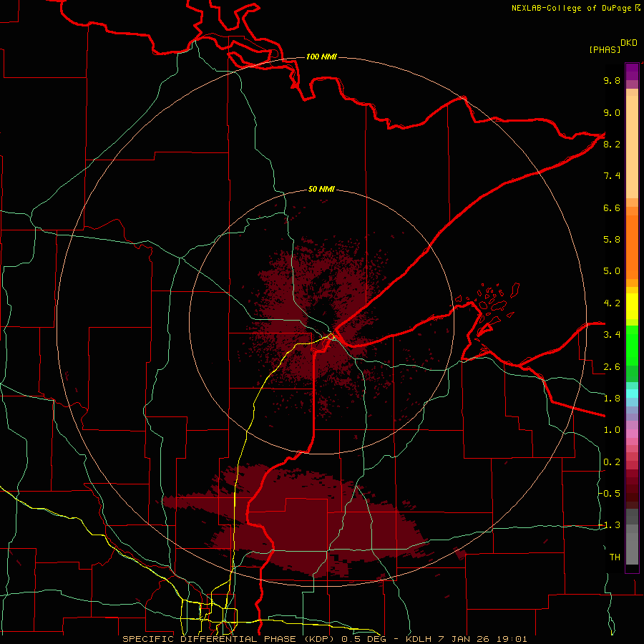Click the -0.5 scale value
The width and height of the screenshot is (644, 644).
[609, 494]
